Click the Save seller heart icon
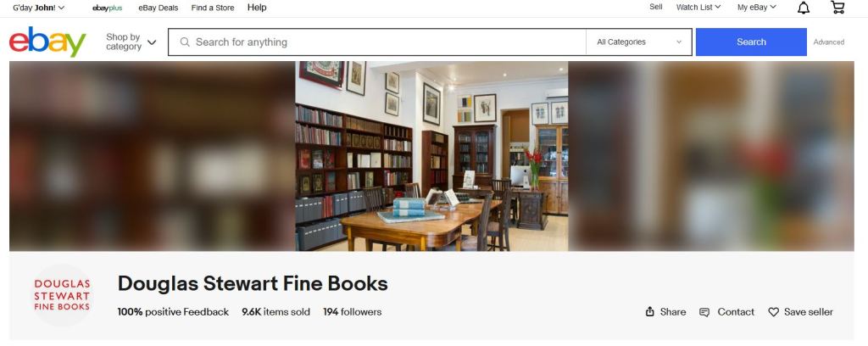The image size is (868, 346). [773, 312]
